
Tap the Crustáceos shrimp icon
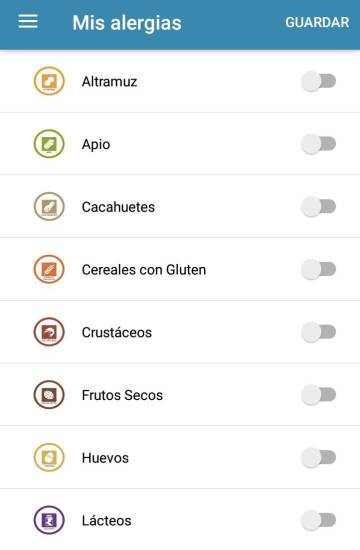(49, 332)
